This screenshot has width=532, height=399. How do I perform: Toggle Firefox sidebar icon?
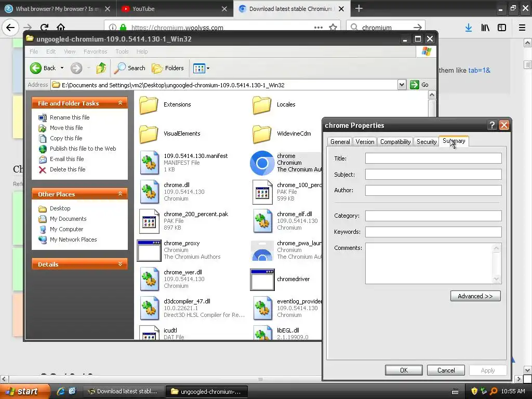coord(502,28)
